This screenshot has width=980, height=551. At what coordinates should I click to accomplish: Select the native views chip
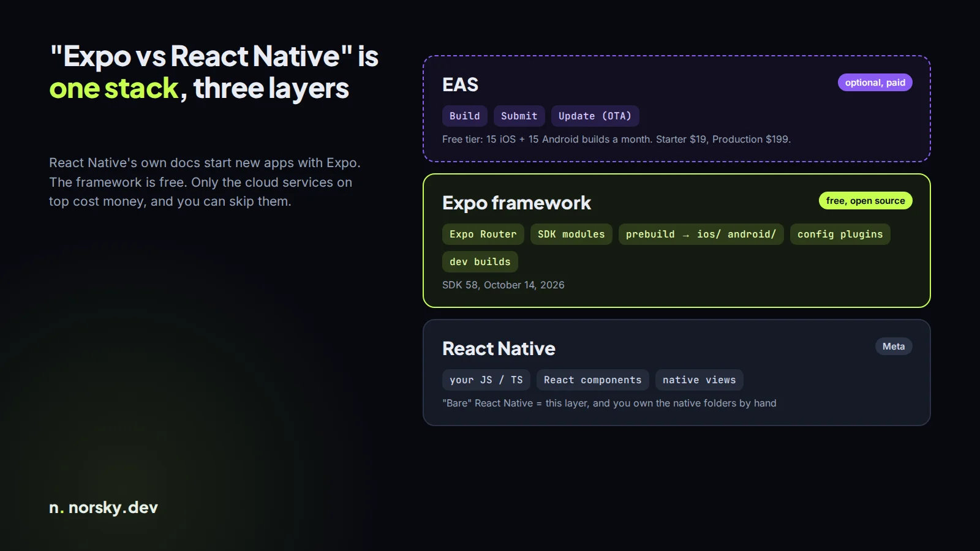(x=699, y=380)
